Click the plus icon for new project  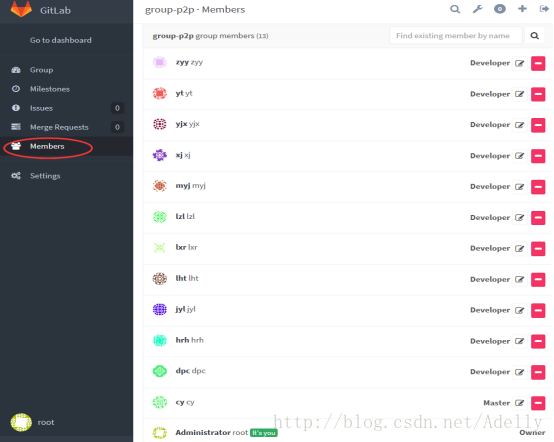pyautogui.click(x=522, y=9)
